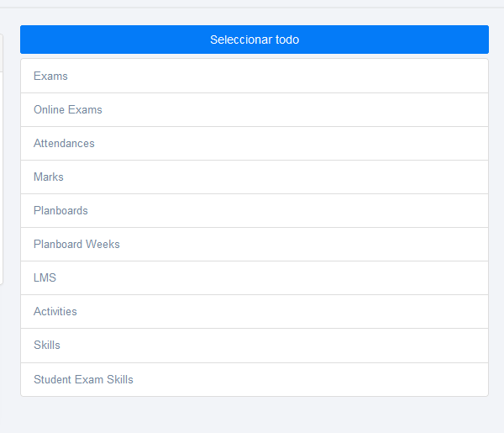This screenshot has width=504, height=433.
Task: Select the Planboards row
Action: (x=254, y=210)
